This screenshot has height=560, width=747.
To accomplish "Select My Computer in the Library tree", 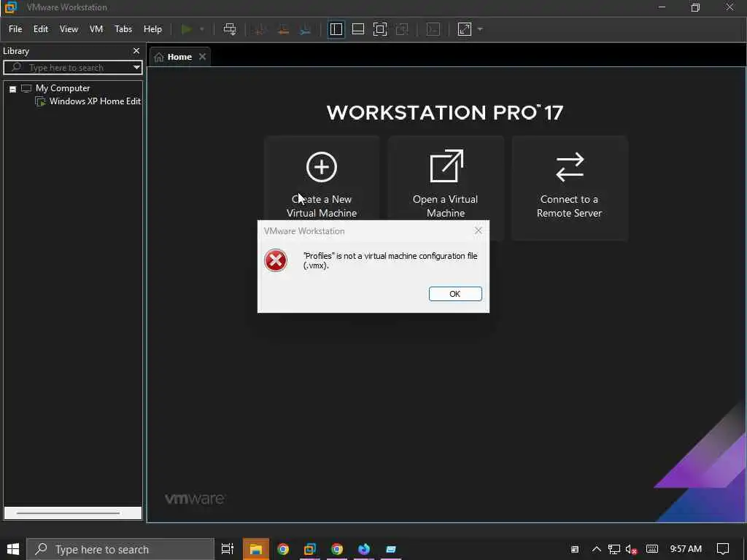I will coord(63,88).
